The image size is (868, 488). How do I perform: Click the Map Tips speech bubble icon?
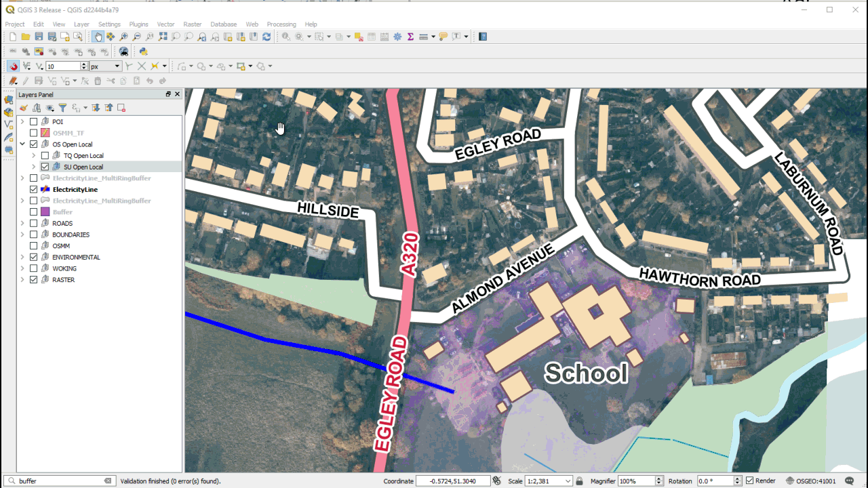tap(443, 37)
